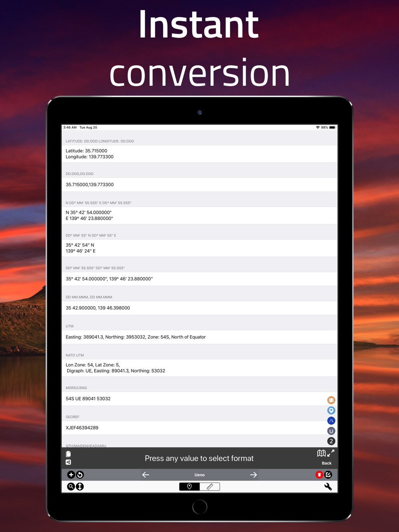Select the MGRS 54S UE 89041 53032 value

pos(199,399)
